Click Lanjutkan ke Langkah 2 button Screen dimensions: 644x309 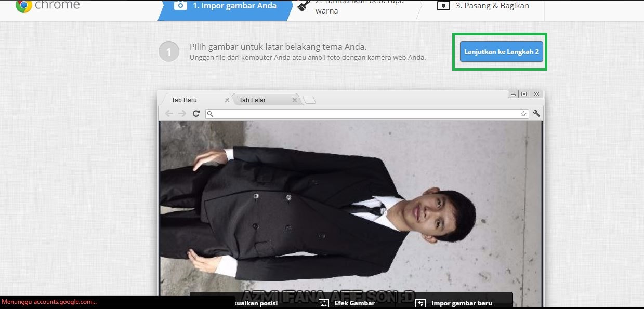(502, 52)
